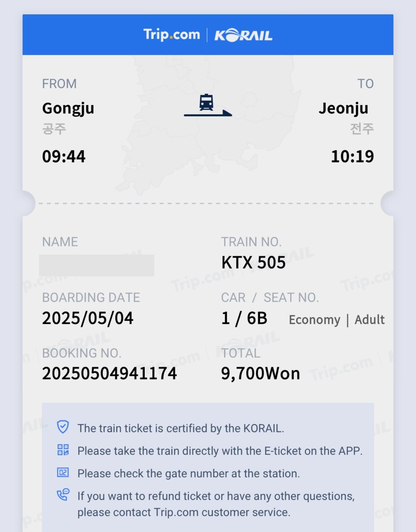Select train number KTX 505
Image resolution: width=416 pixels, height=532 pixels.
pos(253,262)
